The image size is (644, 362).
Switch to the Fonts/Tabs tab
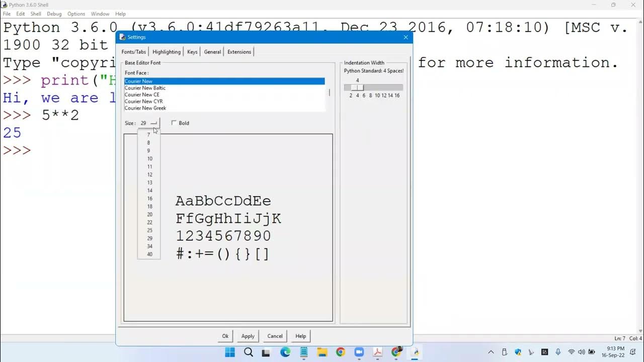point(134,52)
